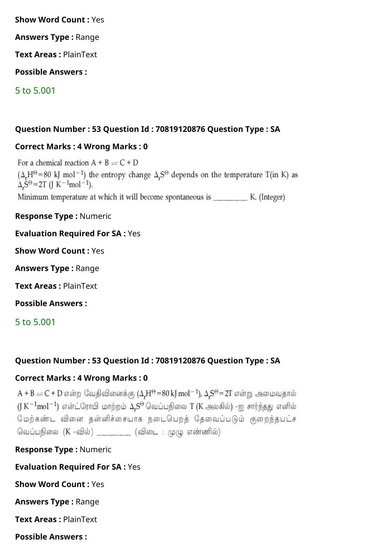Click the first 'Evaluation Required For SA : Yes' line
392x555 pixels.
tap(78, 233)
